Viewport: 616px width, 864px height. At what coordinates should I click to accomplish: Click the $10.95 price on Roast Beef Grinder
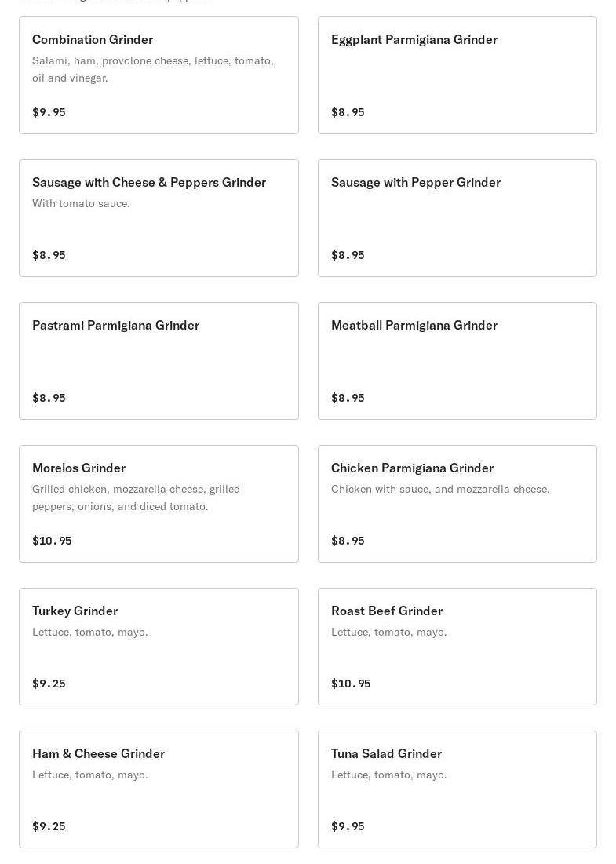coord(351,684)
